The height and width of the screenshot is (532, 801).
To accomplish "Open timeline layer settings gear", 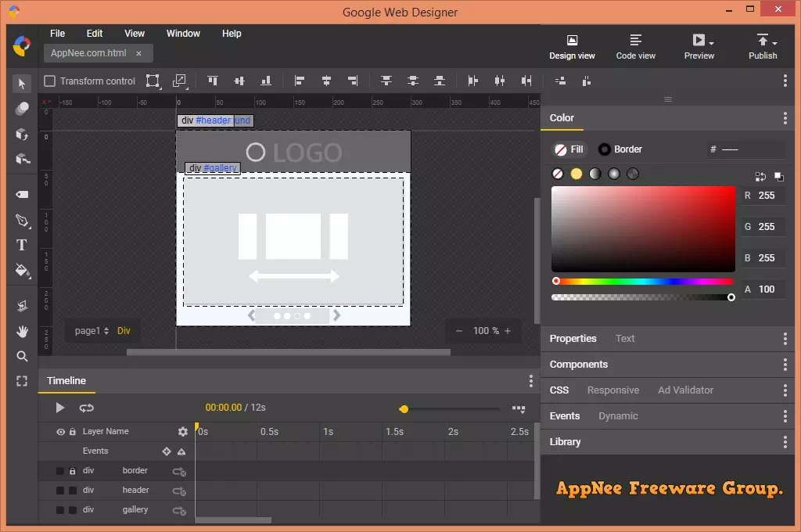I will (x=183, y=432).
